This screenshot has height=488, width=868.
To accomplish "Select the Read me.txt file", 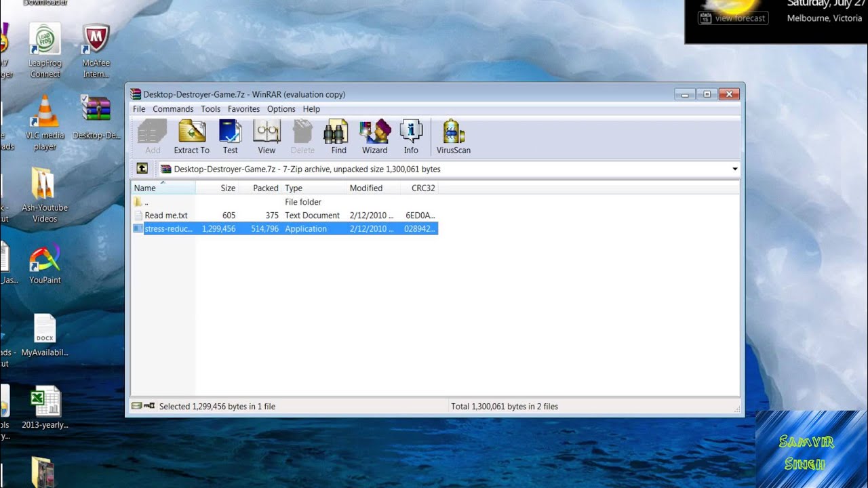I will 166,216.
